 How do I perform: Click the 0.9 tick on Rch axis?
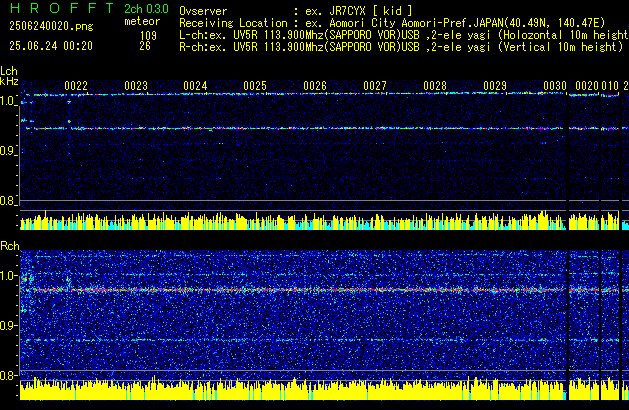(x=8, y=325)
